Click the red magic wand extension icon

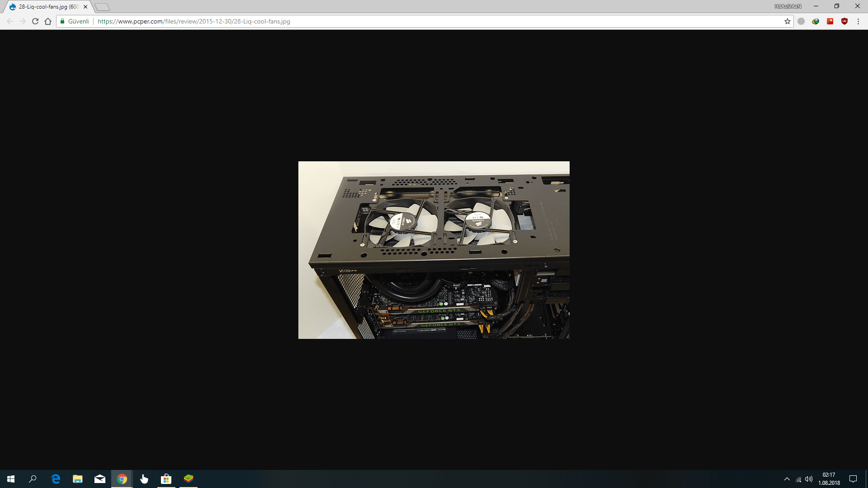point(830,21)
